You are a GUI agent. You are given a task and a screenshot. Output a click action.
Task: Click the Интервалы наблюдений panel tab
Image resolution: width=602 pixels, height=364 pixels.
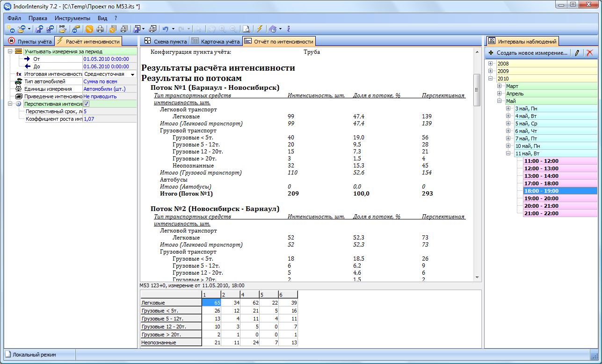pyautogui.click(x=522, y=41)
